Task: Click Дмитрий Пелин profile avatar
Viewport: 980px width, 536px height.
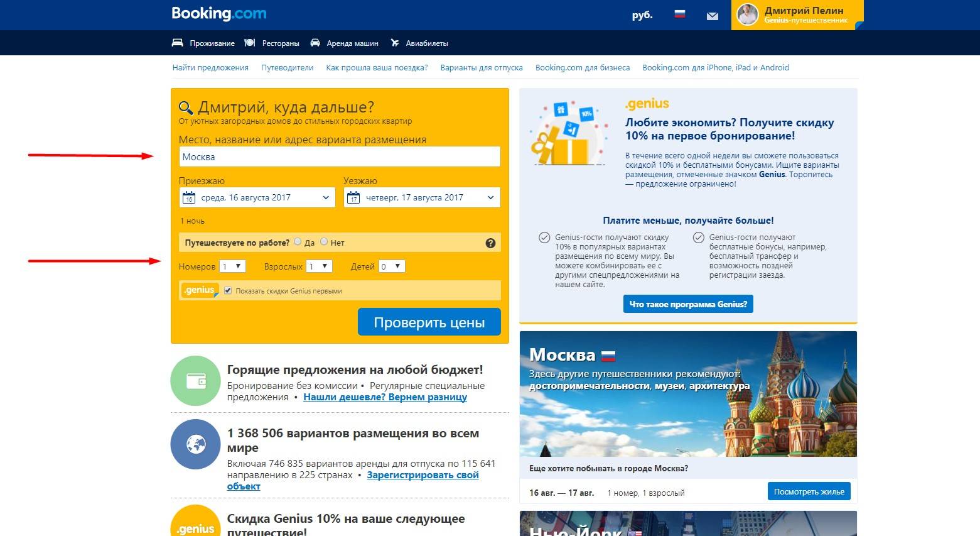Action: point(747,14)
